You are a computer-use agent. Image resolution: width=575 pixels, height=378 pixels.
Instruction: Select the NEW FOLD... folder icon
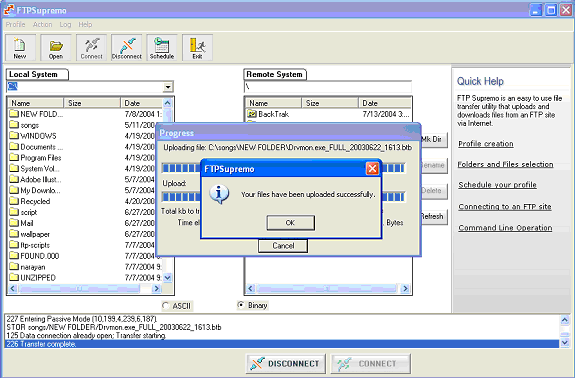click(x=14, y=114)
